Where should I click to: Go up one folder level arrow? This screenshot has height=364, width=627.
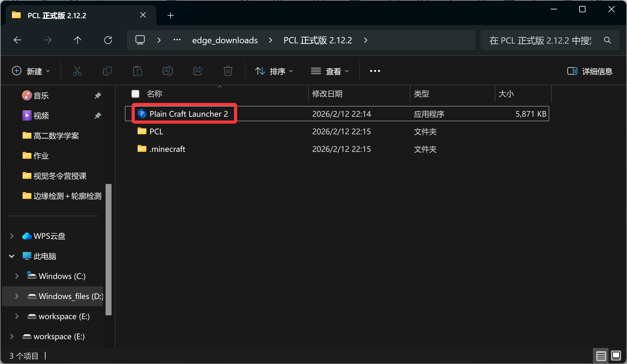click(78, 40)
